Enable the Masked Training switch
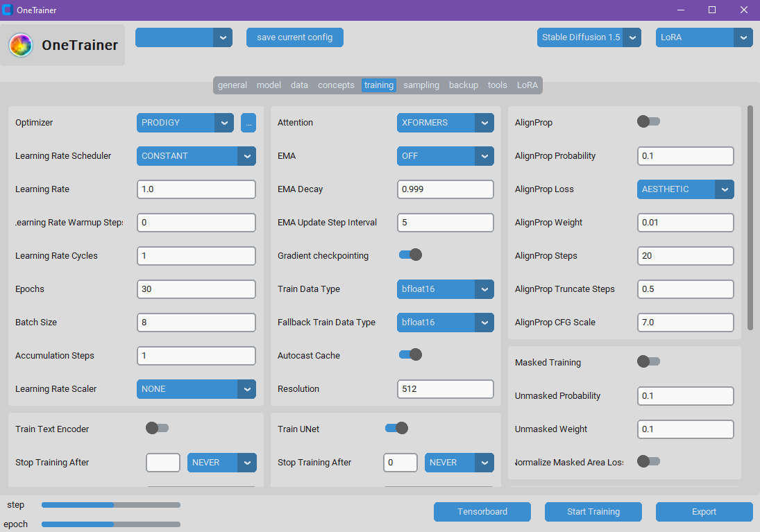The image size is (760, 532). pyautogui.click(x=648, y=361)
